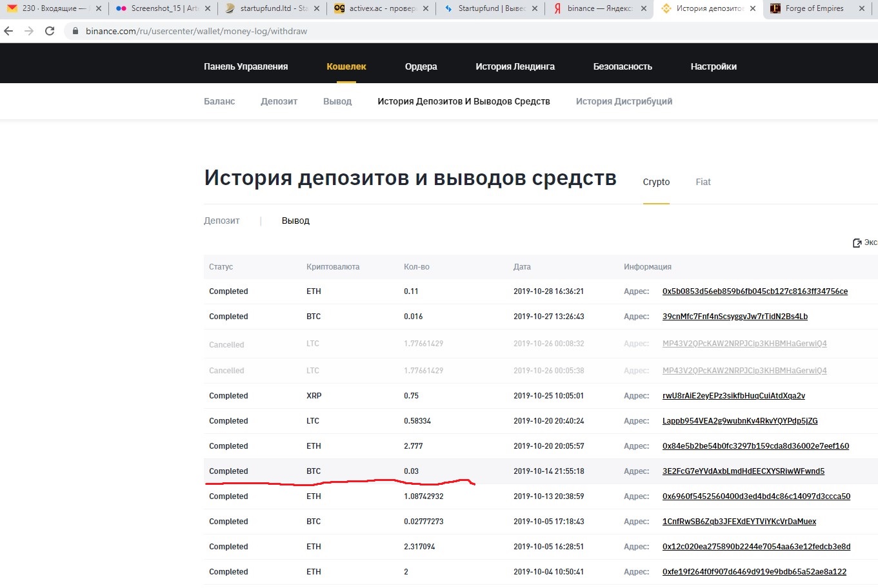Image resolution: width=878 pixels, height=588 pixels.
Task: Click the browser address bar URL
Action: pyautogui.click(x=196, y=31)
